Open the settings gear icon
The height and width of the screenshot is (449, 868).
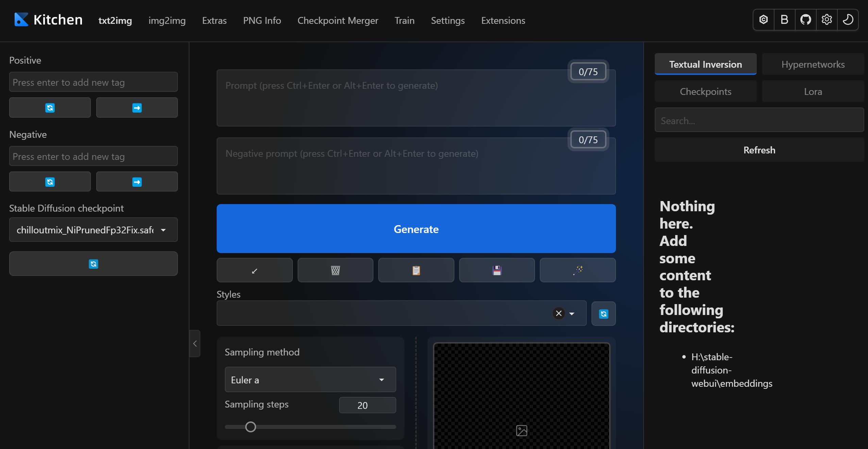point(827,20)
